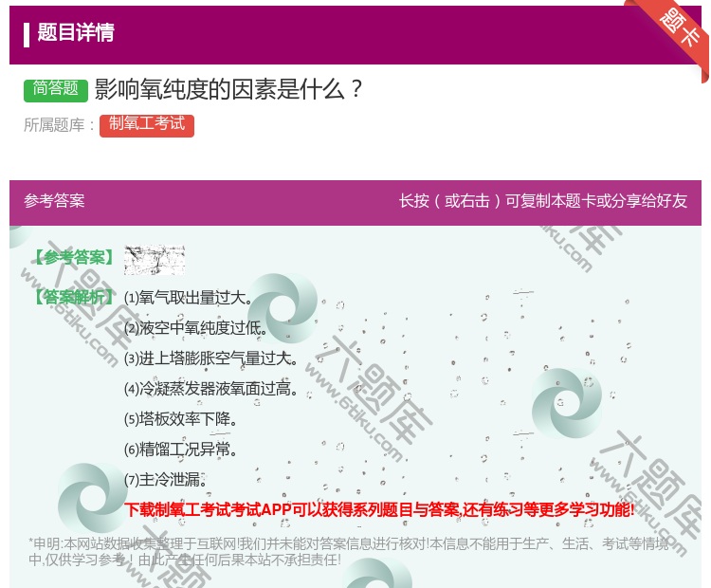Select answer line (3)进上塔膨胀空气量过大
Screen dimensions: 711x588
[x=210, y=358]
